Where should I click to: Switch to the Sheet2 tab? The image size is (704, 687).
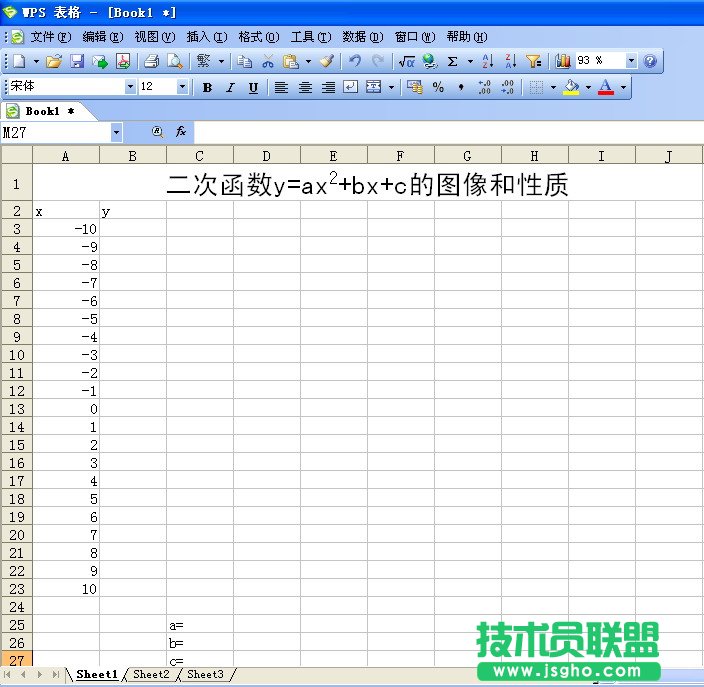pyautogui.click(x=151, y=675)
